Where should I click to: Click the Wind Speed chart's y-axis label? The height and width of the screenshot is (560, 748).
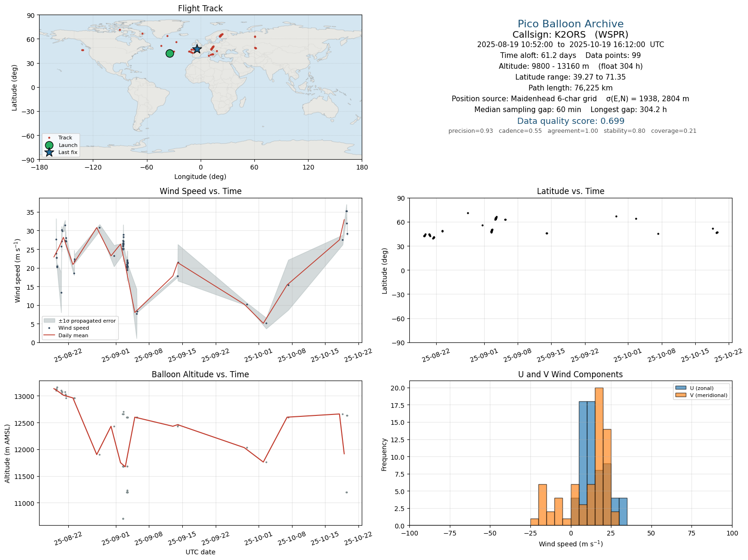tap(18, 270)
